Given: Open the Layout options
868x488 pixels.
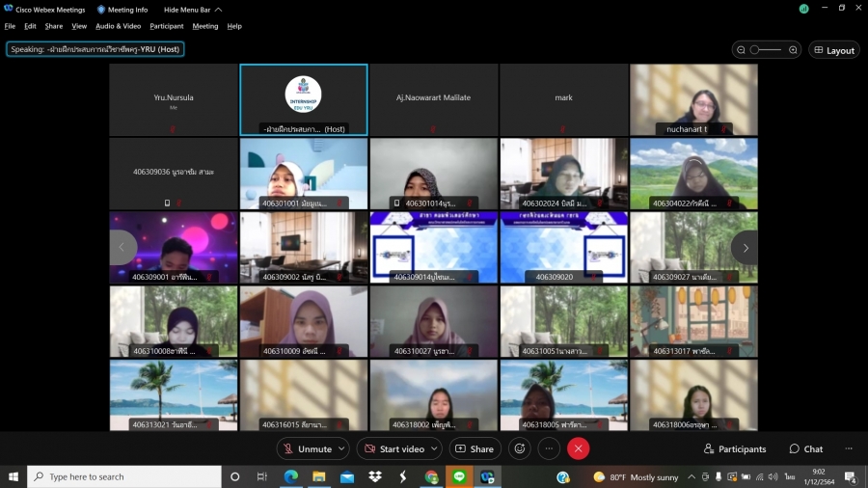Looking at the screenshot, I should pyautogui.click(x=833, y=50).
